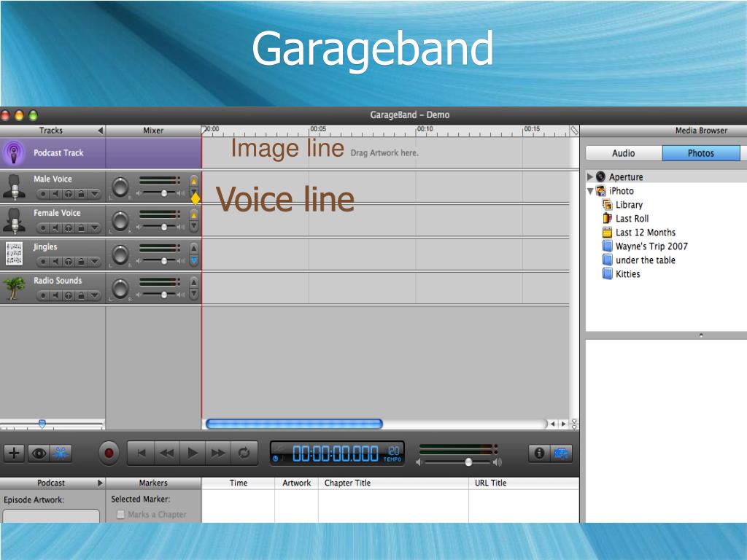Image resolution: width=747 pixels, height=560 pixels.
Task: Click Radio Sounds ducking up arrow
Action: [194, 282]
